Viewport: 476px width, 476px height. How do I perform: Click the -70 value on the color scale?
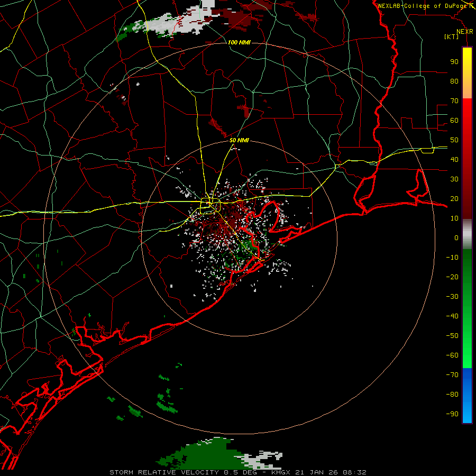[452, 375]
